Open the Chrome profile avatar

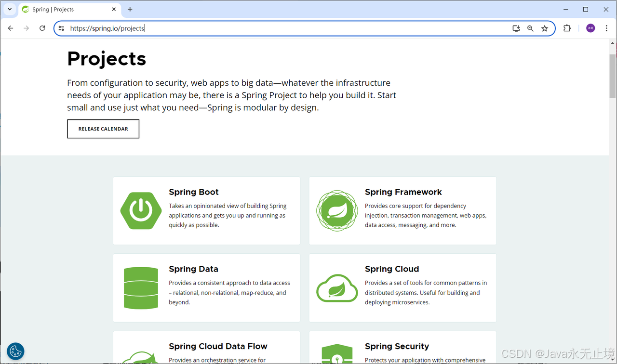(x=590, y=28)
